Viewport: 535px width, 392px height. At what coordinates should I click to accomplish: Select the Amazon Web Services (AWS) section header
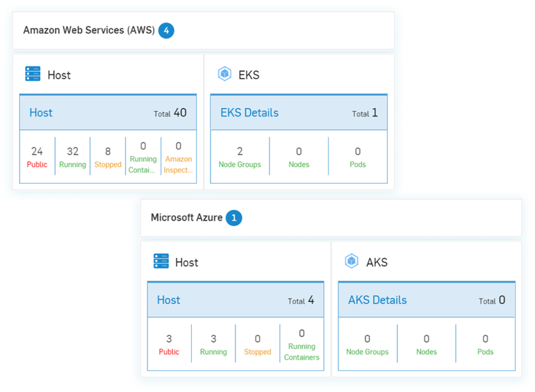[x=89, y=30]
